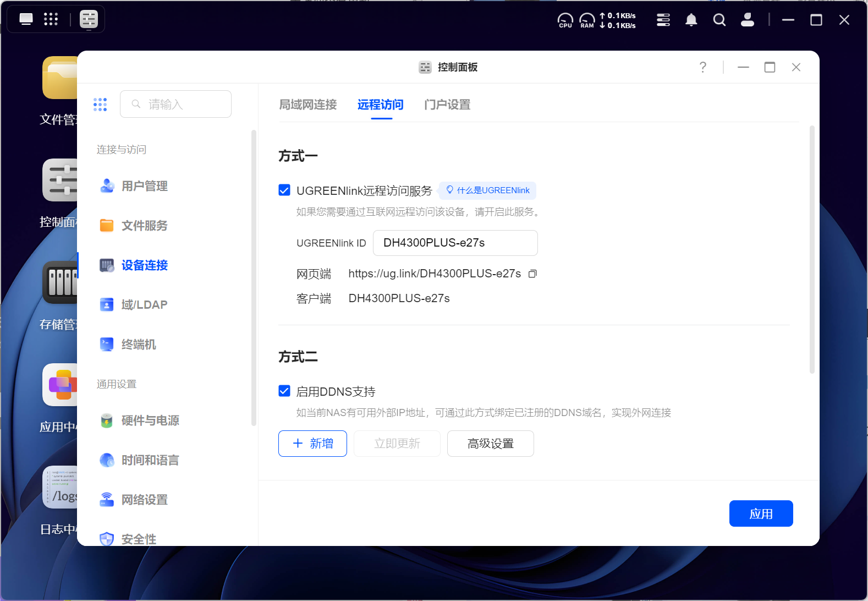This screenshot has width=868, height=601.
Task: Click the help question mark icon
Action: point(703,67)
